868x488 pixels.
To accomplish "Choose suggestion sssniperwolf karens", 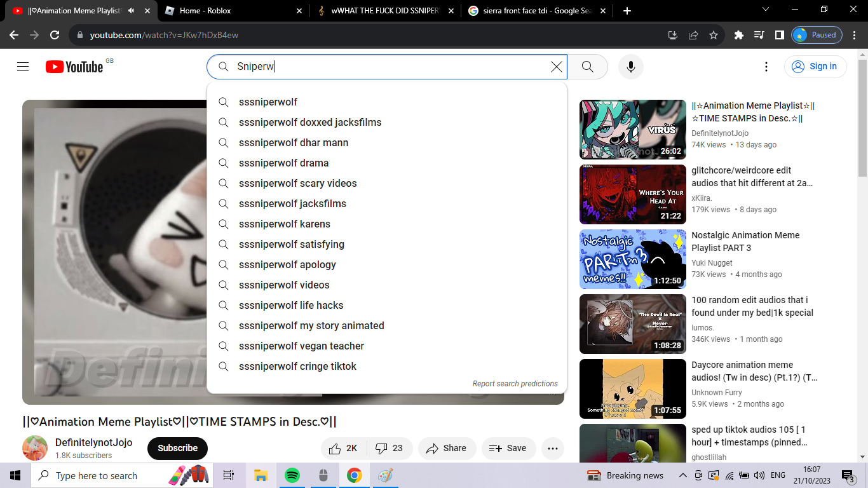I will (387, 224).
